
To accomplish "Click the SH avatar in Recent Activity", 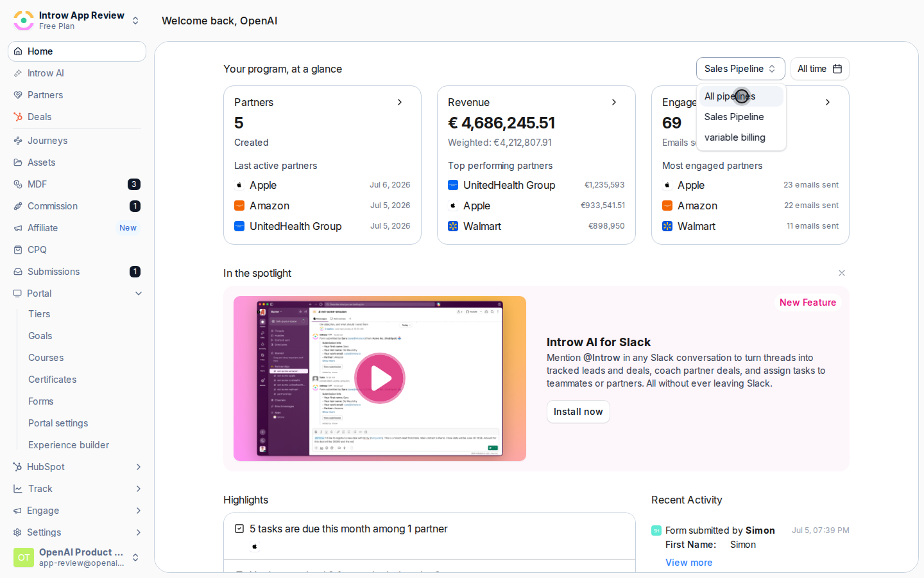I will point(656,530).
